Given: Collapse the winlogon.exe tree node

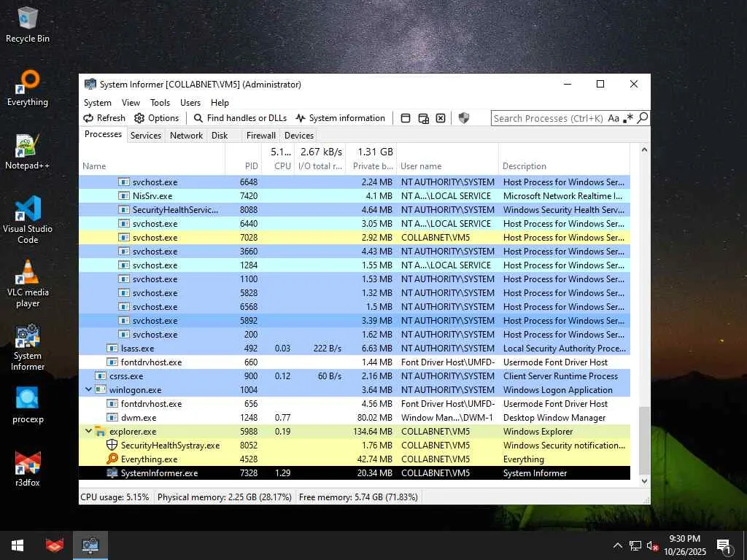Looking at the screenshot, I should [x=88, y=389].
